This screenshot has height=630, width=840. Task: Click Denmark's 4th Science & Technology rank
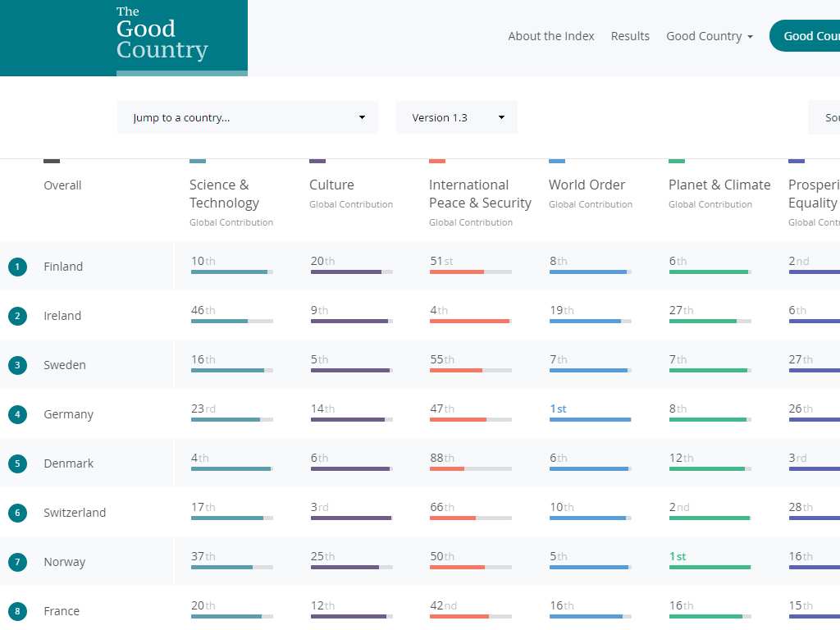click(x=200, y=458)
